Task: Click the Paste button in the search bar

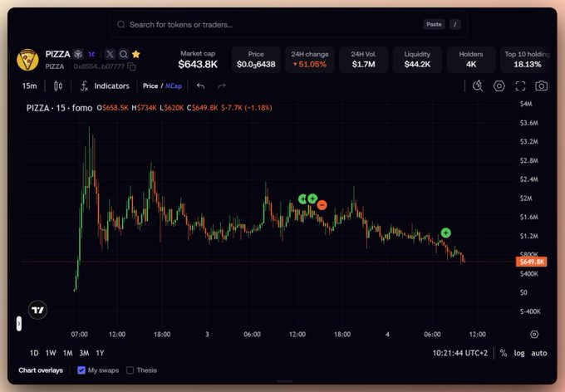Action: coord(434,25)
